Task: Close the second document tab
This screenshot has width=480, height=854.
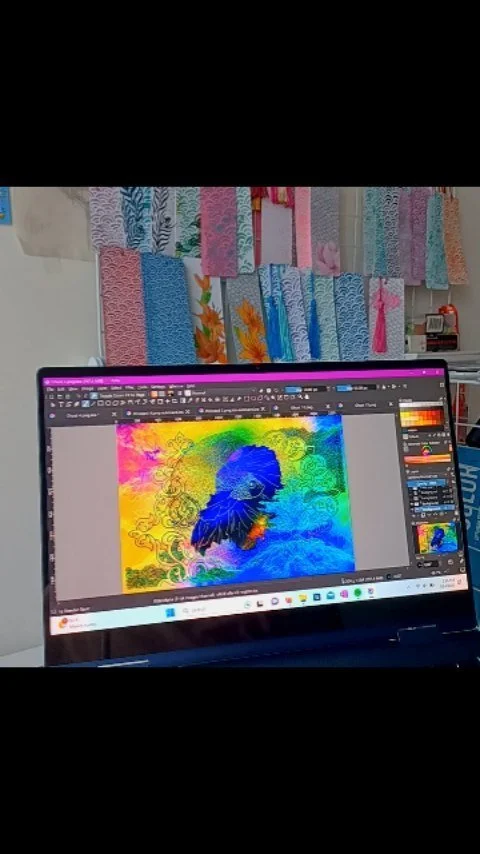Action: pos(187,412)
